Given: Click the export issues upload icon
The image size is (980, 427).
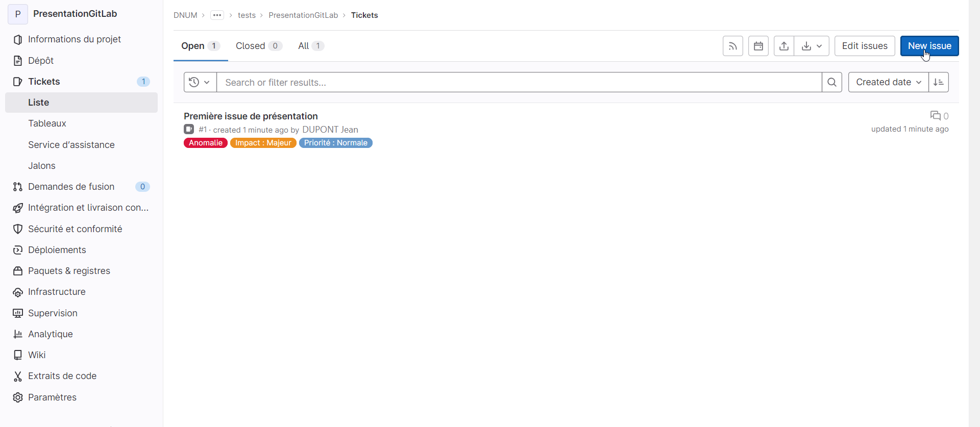Looking at the screenshot, I should tap(783, 46).
